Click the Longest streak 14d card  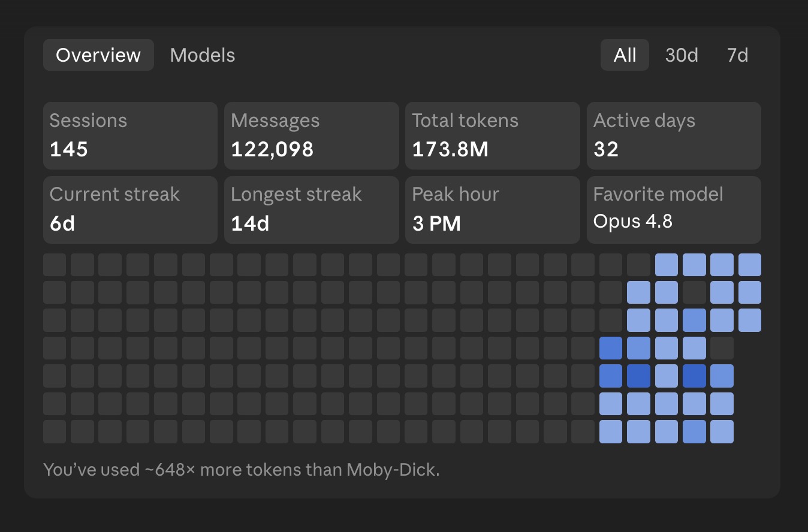[311, 210]
